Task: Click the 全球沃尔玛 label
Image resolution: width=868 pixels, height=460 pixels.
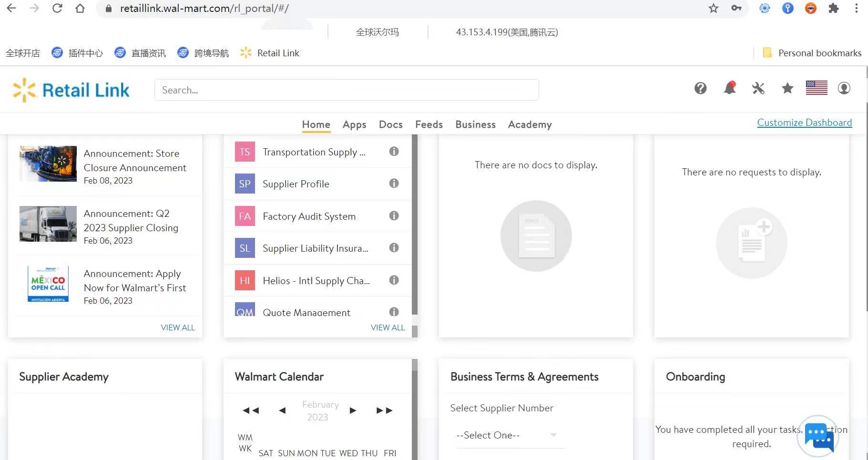Action: [378, 32]
